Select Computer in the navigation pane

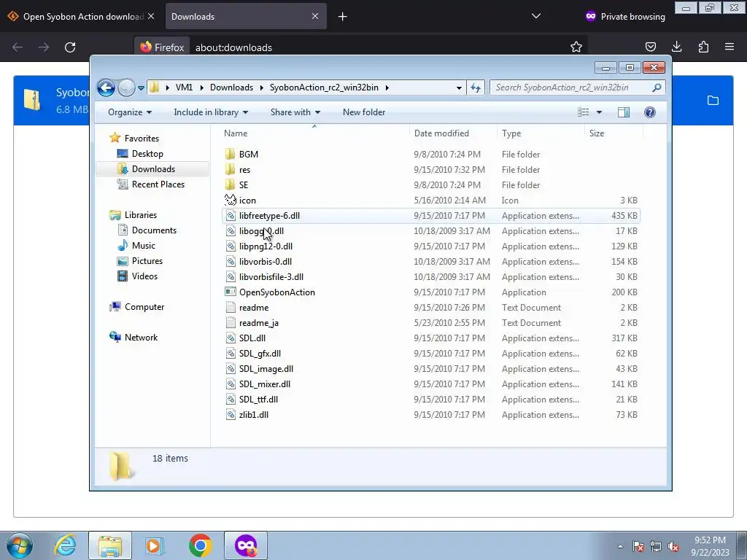144,307
